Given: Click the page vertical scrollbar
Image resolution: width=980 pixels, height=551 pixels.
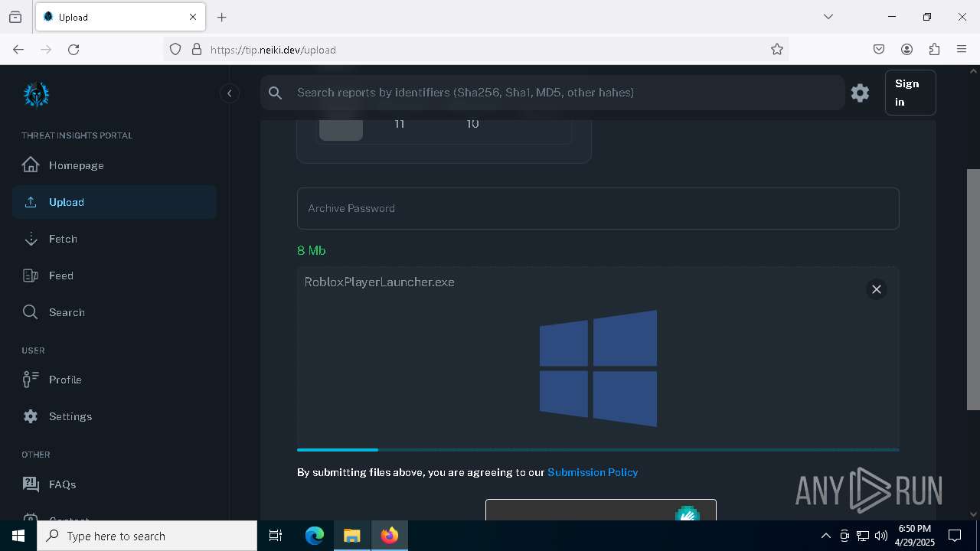Looking at the screenshot, I should 973,290.
